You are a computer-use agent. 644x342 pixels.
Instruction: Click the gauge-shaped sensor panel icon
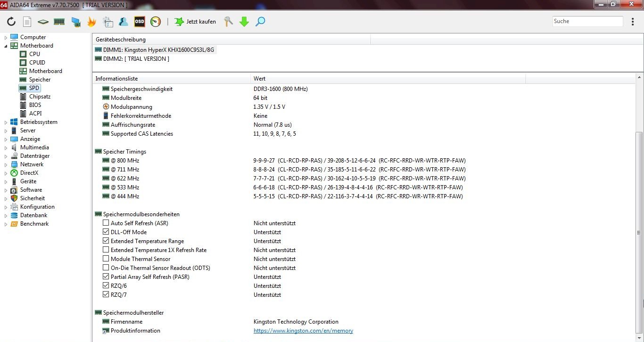[155, 22]
